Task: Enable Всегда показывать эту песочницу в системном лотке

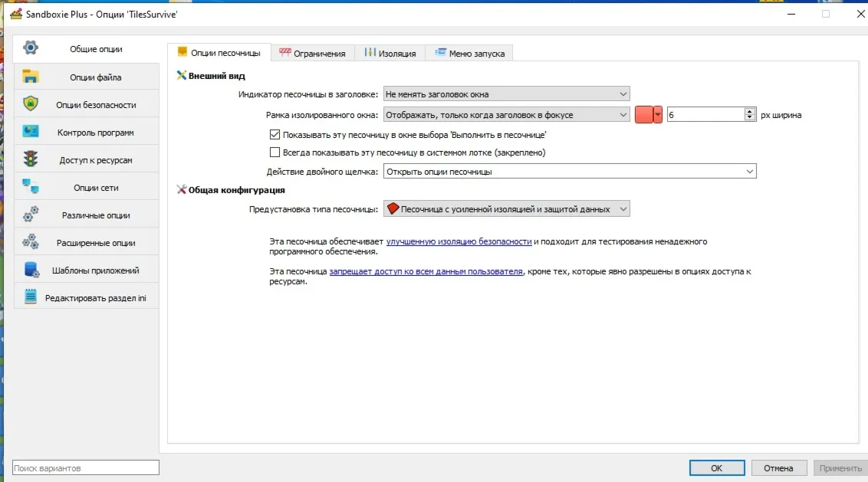Action: coord(275,152)
